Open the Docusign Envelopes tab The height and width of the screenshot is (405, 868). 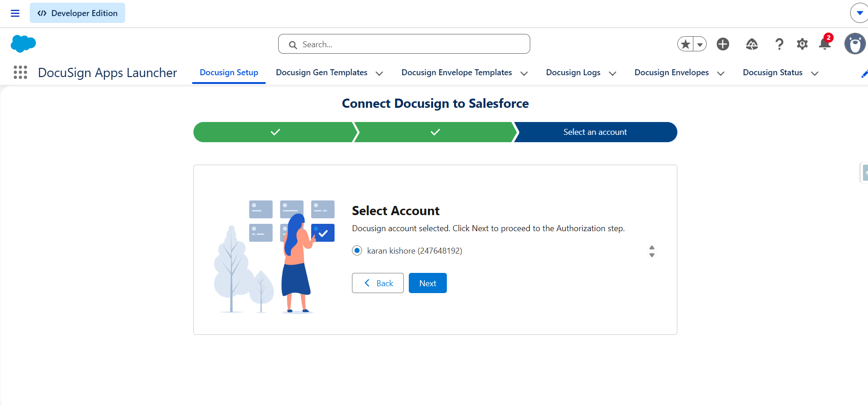point(671,72)
